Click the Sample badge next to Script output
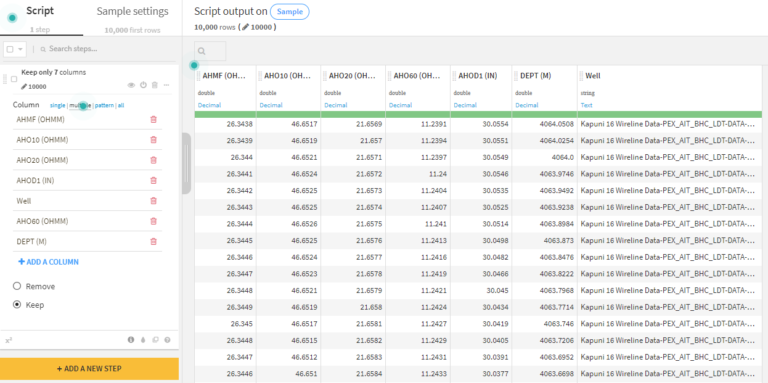Viewport: 768px width, 383px height. click(289, 12)
